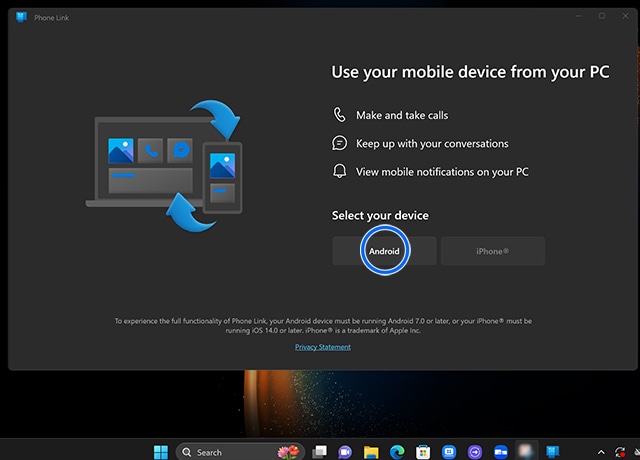
Task: Open Task View from the taskbar
Action: (x=320, y=451)
